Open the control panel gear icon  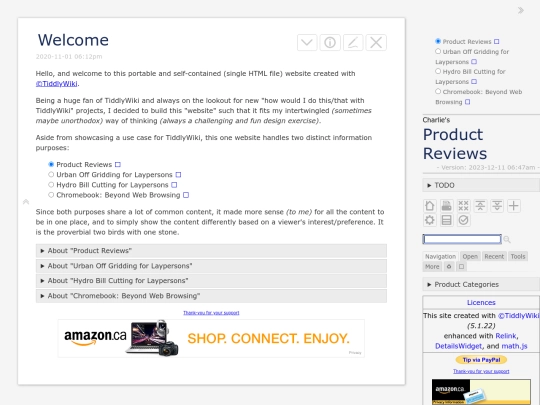(x=429, y=220)
